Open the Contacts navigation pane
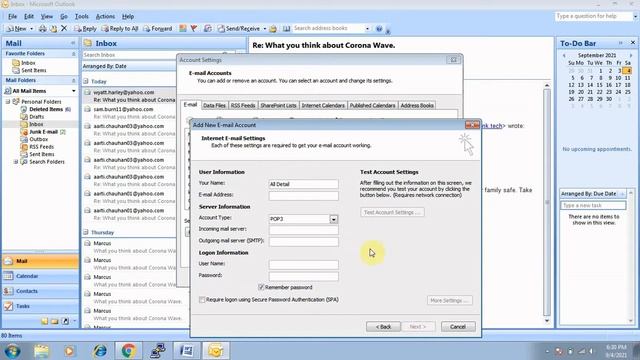The width and height of the screenshot is (640, 360). click(40, 291)
